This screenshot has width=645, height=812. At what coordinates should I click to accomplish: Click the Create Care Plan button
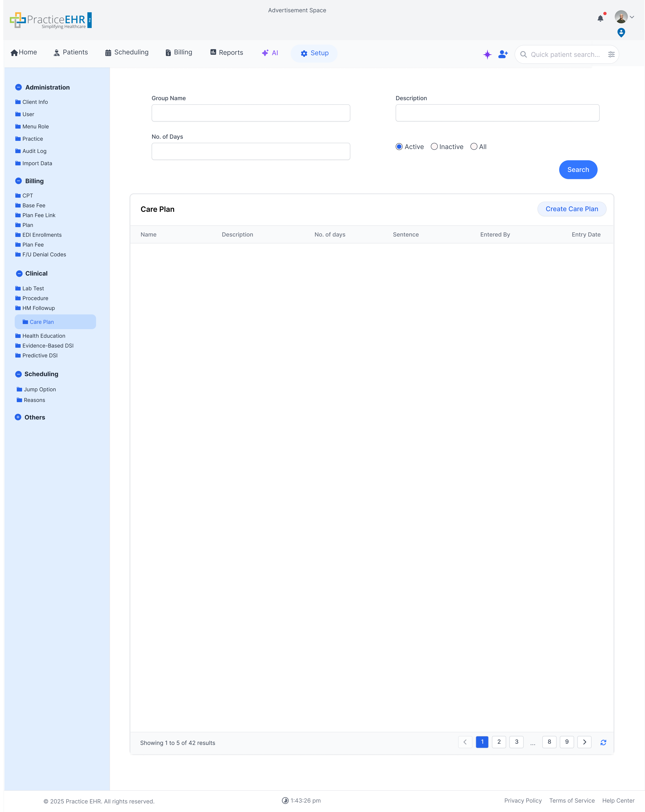coord(572,209)
